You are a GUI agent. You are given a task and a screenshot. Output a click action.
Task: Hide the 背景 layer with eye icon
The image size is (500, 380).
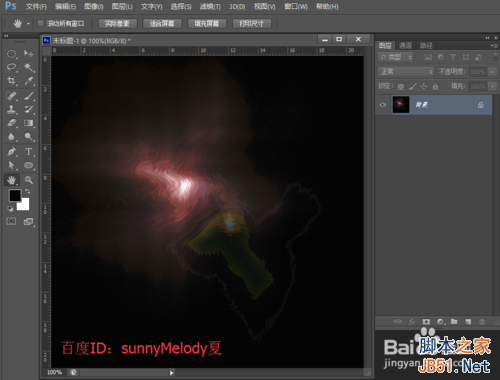pyautogui.click(x=383, y=105)
